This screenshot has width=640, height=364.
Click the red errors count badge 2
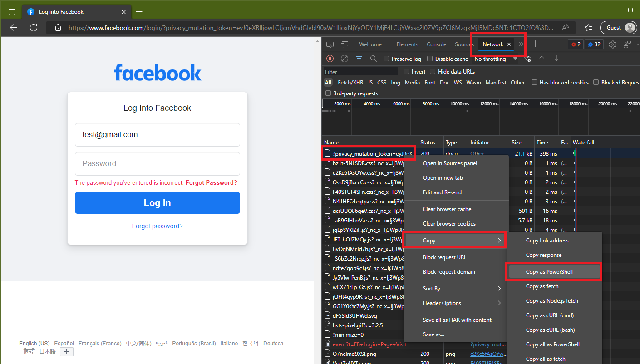tap(576, 44)
